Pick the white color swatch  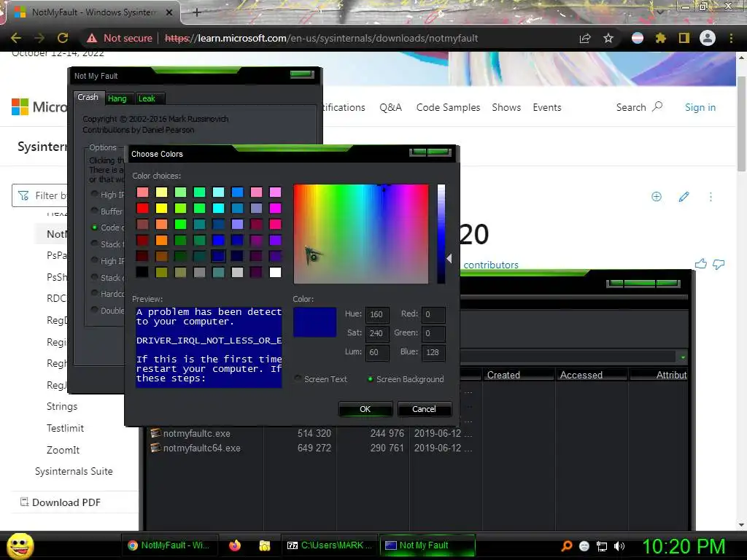click(x=275, y=272)
